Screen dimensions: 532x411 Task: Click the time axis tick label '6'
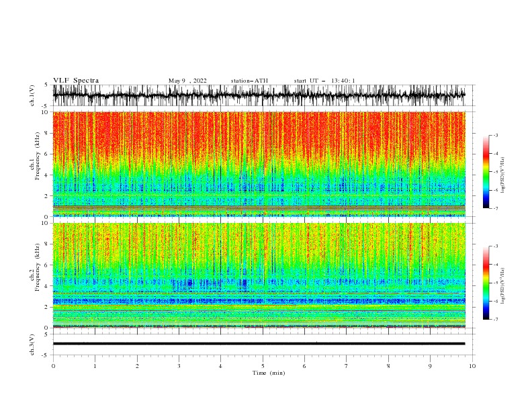point(304,366)
